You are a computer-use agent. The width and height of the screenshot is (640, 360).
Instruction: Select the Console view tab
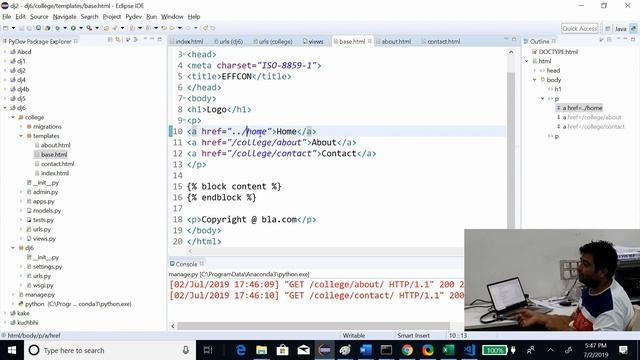186,264
